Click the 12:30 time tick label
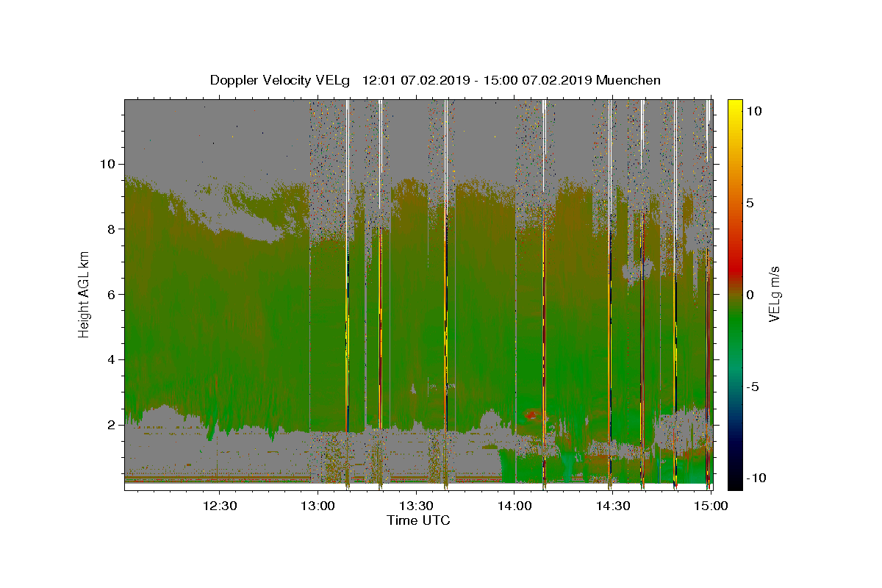882x588 pixels. [x=219, y=506]
